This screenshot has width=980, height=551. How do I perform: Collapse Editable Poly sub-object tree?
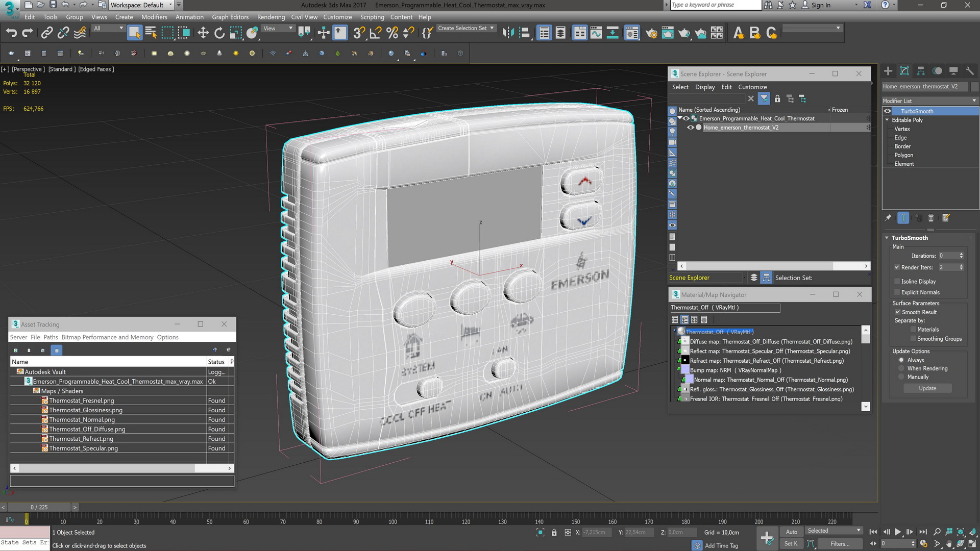(887, 120)
